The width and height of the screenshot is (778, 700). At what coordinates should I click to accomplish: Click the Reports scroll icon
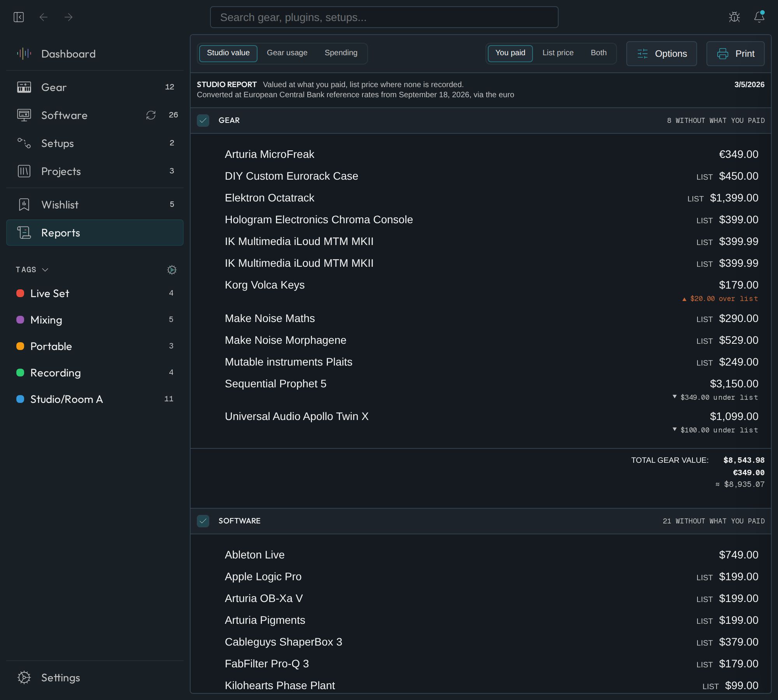24,233
